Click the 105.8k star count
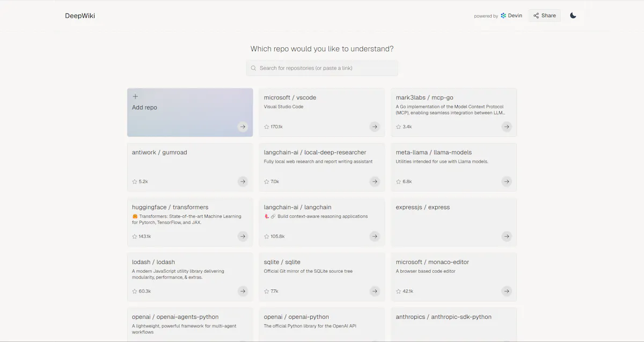The image size is (644, 342). 277,236
